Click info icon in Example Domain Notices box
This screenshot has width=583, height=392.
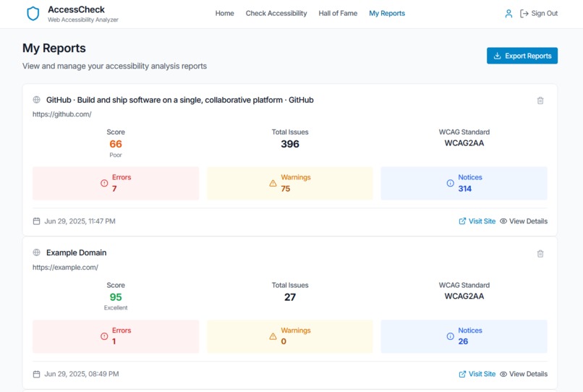450,336
